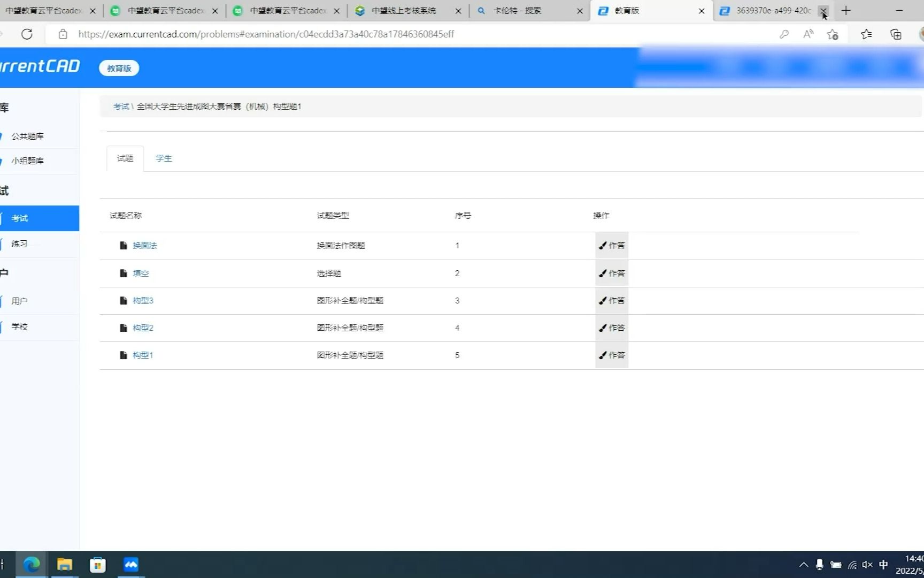Open File Explorer from the taskbar
The image size is (924, 578).
[65, 565]
